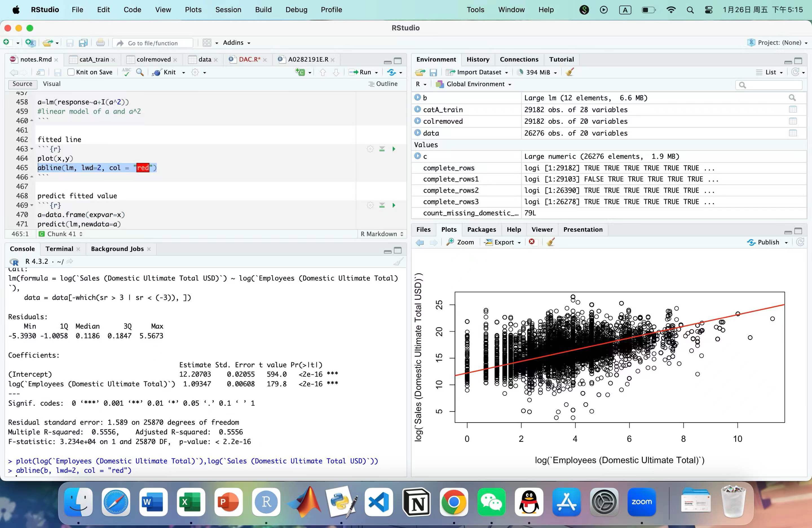Screen dimensions: 812x528
Task: Insert new code chunk icon
Action: point(300,72)
